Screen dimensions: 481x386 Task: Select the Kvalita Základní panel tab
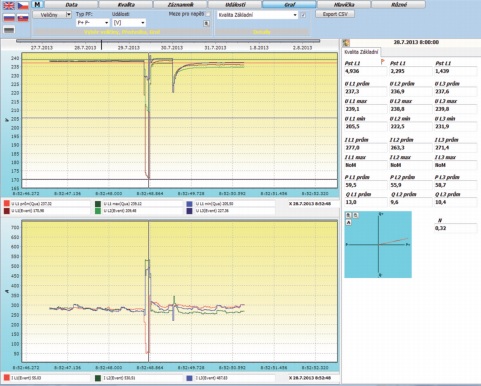click(x=361, y=52)
